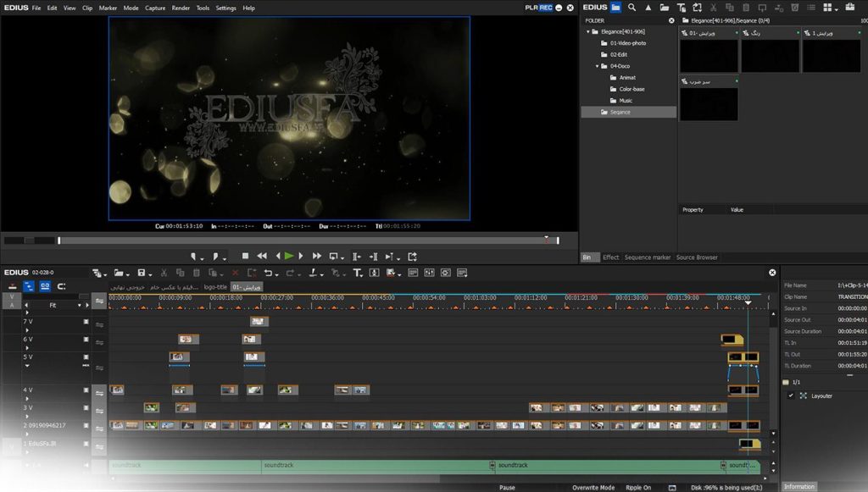Open the Marker menu
868x492 pixels.
[108, 8]
